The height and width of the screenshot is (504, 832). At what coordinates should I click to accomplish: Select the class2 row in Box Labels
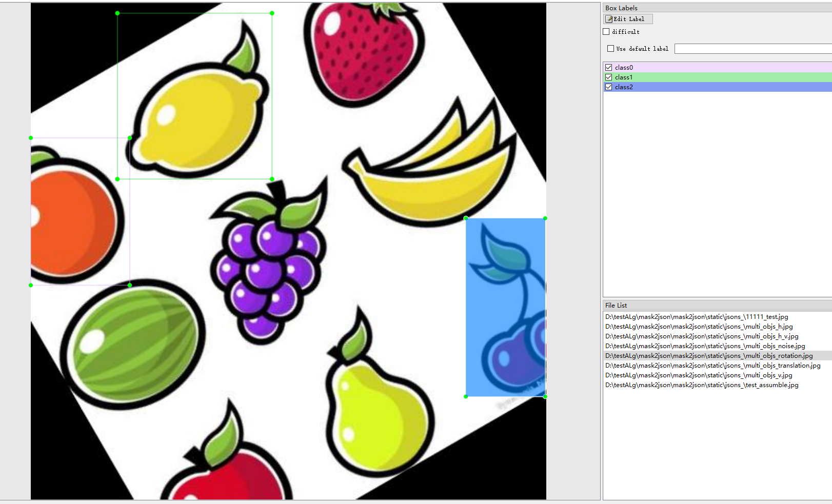(718, 87)
